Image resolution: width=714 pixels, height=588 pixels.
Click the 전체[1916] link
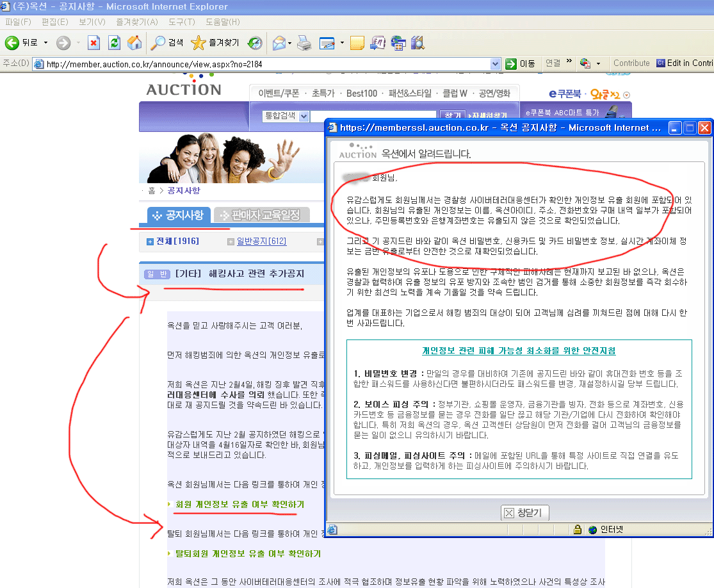coord(177,241)
